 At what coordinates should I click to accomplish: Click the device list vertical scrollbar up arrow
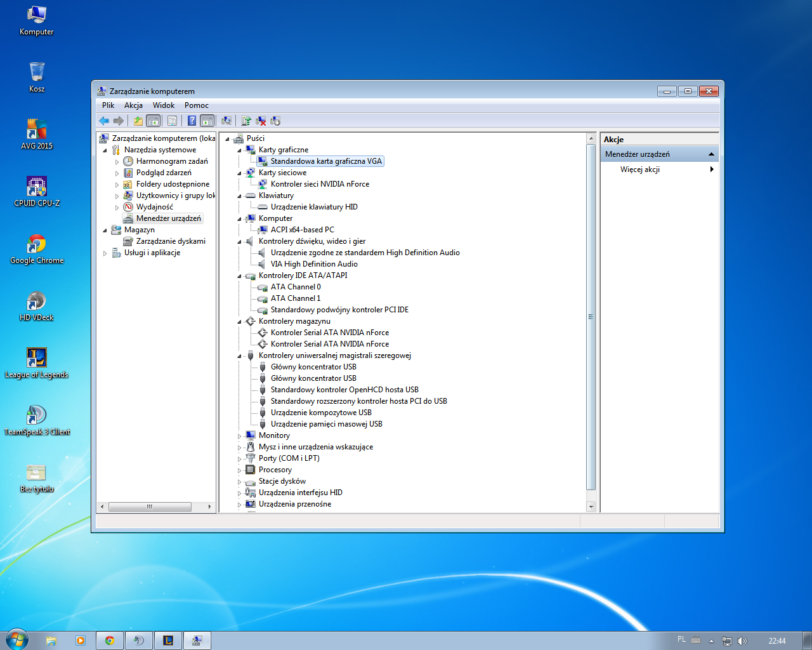click(x=591, y=138)
